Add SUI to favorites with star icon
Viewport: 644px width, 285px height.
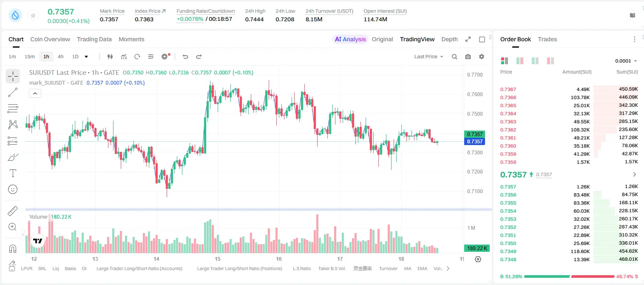coord(33,16)
